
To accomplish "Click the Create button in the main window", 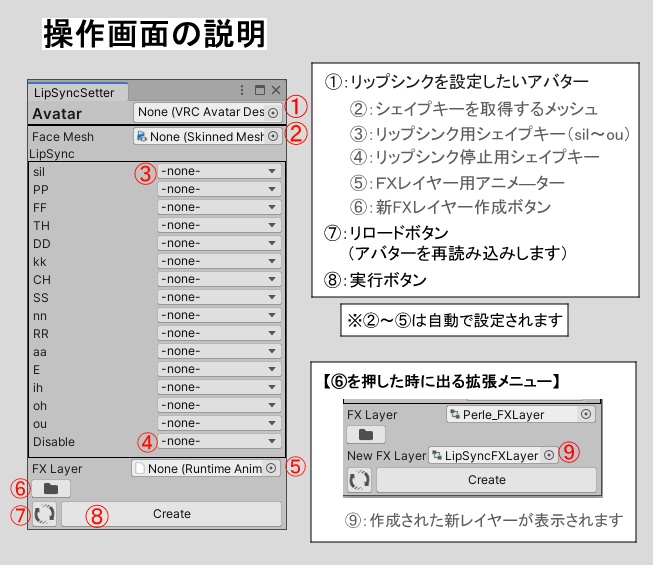I will [172, 514].
